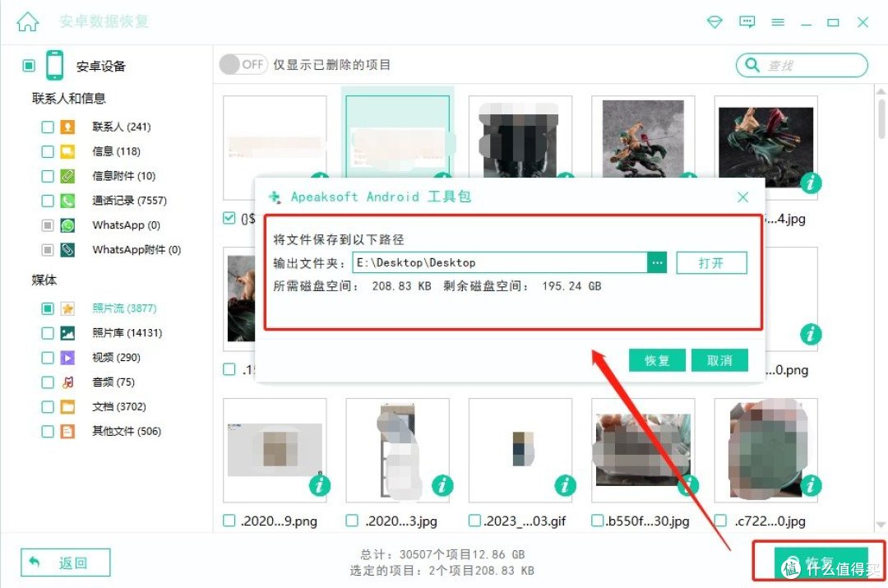
Task: Show info for ...4.jpg thumbnail
Action: click(x=811, y=183)
